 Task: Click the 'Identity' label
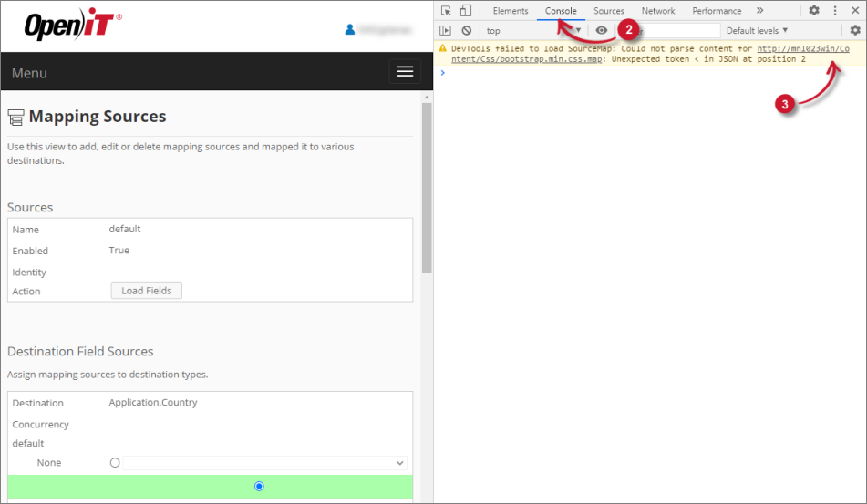[x=29, y=273]
